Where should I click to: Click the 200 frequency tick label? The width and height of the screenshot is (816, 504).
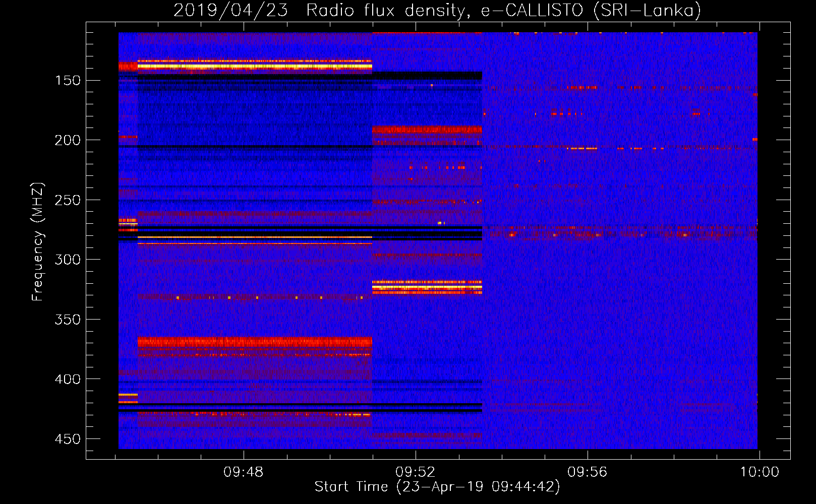(x=68, y=140)
